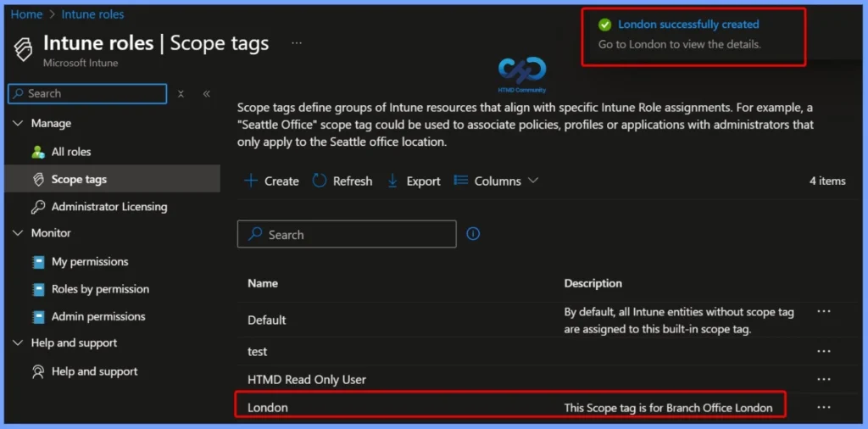Image resolution: width=868 pixels, height=429 pixels.
Task: Sort by the Description column header
Action: (x=593, y=283)
